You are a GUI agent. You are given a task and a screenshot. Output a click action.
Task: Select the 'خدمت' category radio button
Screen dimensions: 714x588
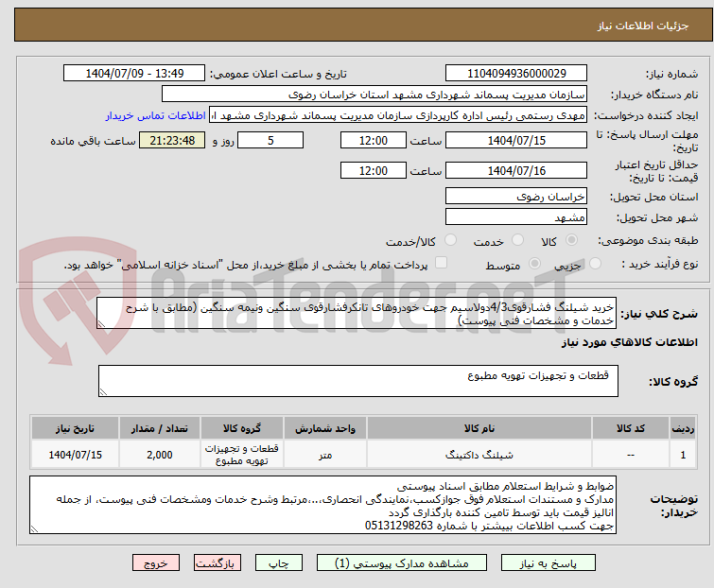[517, 240]
